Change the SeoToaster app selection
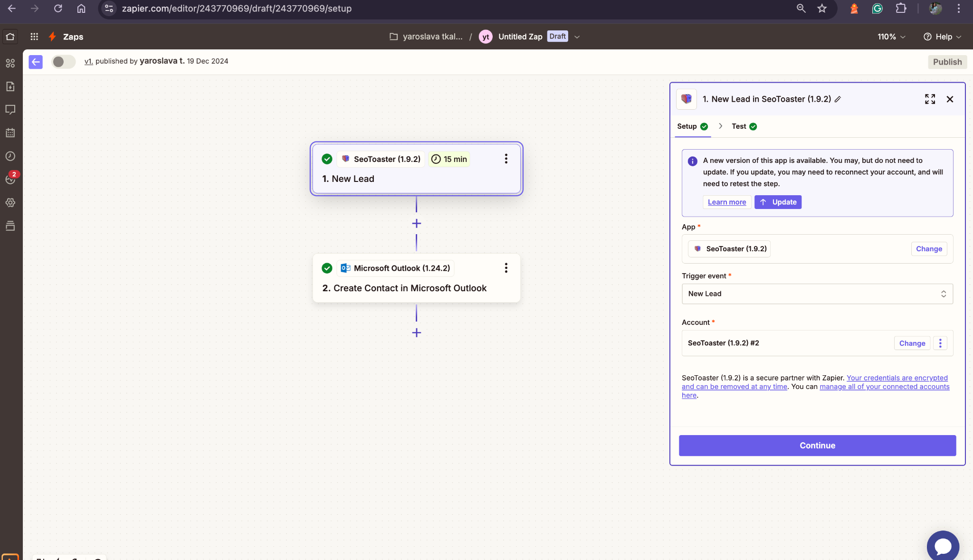The image size is (973, 560). pos(929,249)
